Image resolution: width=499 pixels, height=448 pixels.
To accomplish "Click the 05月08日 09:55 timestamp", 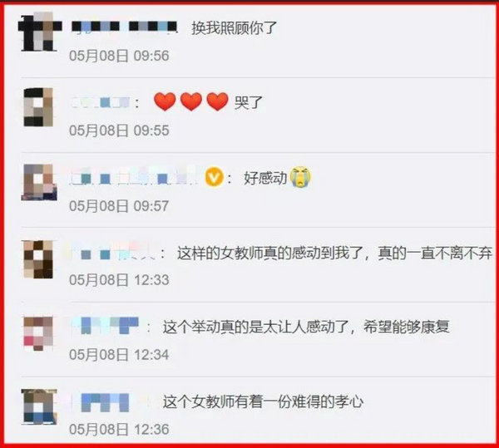I will (x=119, y=130).
